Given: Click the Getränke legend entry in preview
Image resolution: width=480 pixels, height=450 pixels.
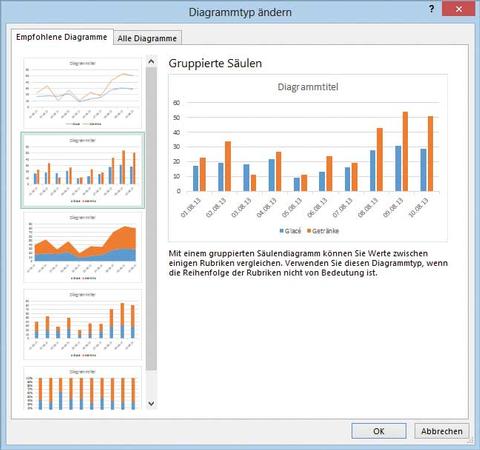Looking at the screenshot, I should (323, 231).
